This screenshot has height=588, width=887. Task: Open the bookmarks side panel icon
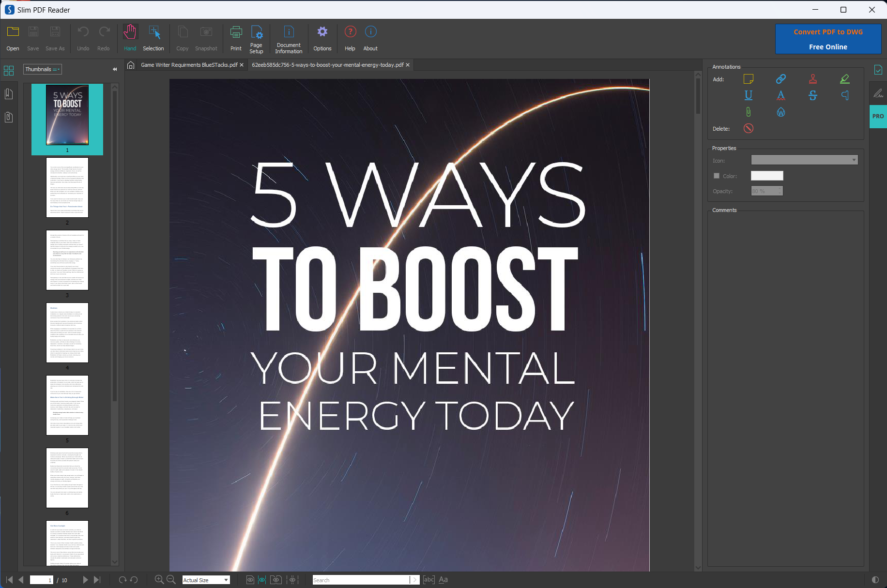9,93
